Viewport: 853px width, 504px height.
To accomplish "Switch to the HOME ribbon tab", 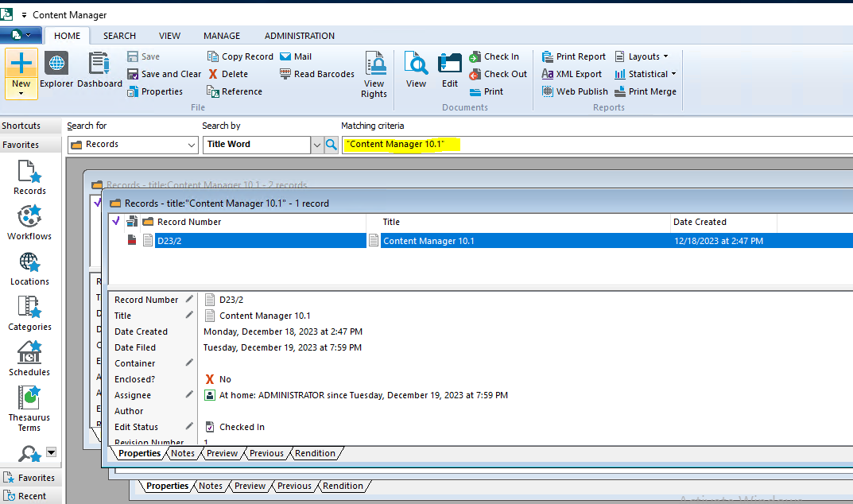I will click(67, 36).
